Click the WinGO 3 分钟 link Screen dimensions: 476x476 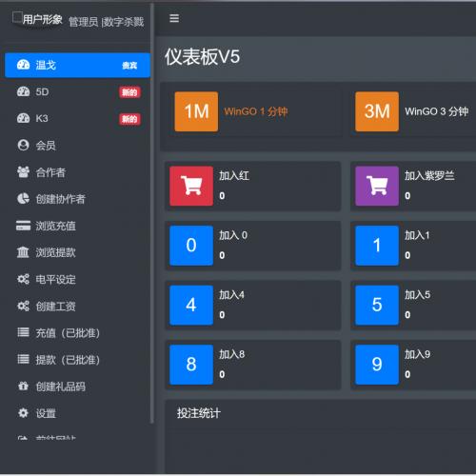436,111
